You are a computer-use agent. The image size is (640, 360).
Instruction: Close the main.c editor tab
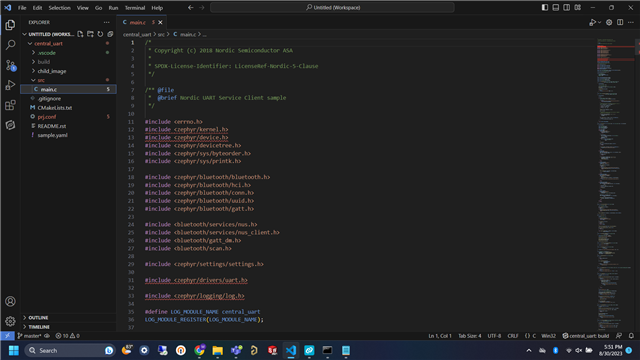click(160, 22)
